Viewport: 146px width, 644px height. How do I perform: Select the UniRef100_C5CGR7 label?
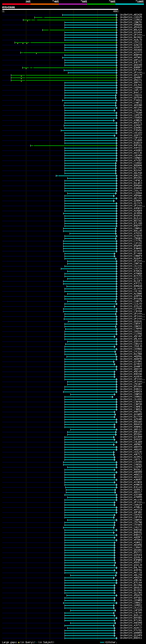131,384
